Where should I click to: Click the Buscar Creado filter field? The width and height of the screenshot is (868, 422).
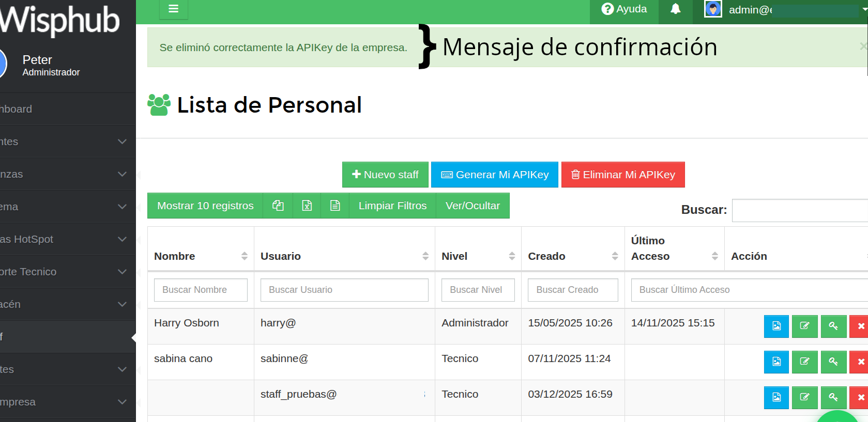573,290
